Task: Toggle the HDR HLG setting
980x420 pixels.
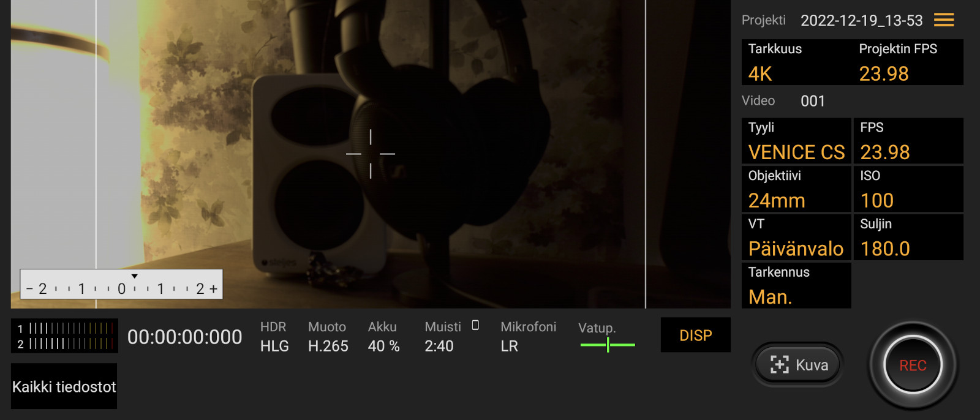Action: 274,337
